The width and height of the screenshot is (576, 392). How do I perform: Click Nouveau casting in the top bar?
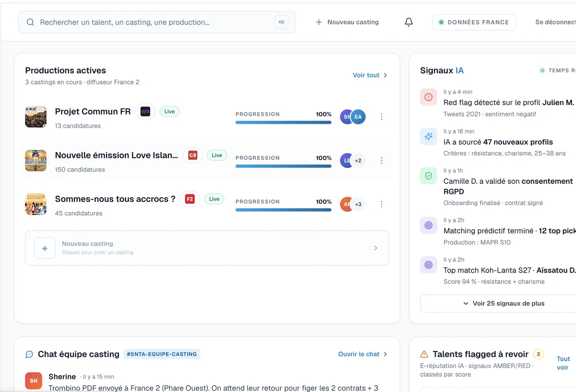tap(347, 22)
